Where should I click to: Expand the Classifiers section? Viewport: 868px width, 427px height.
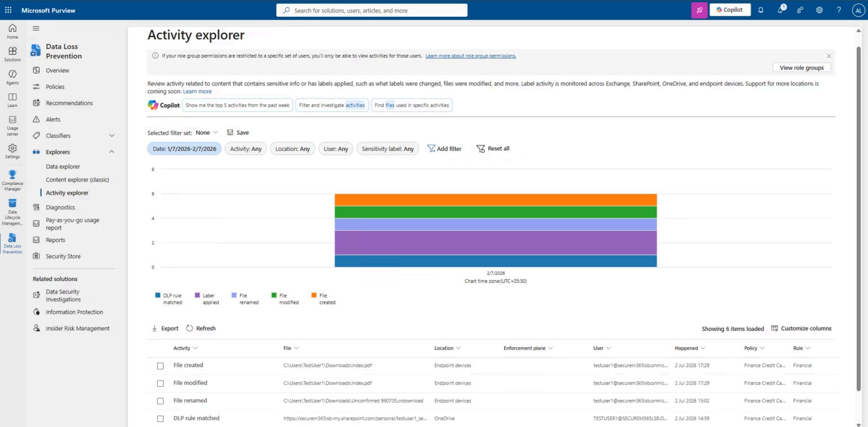[x=111, y=136]
